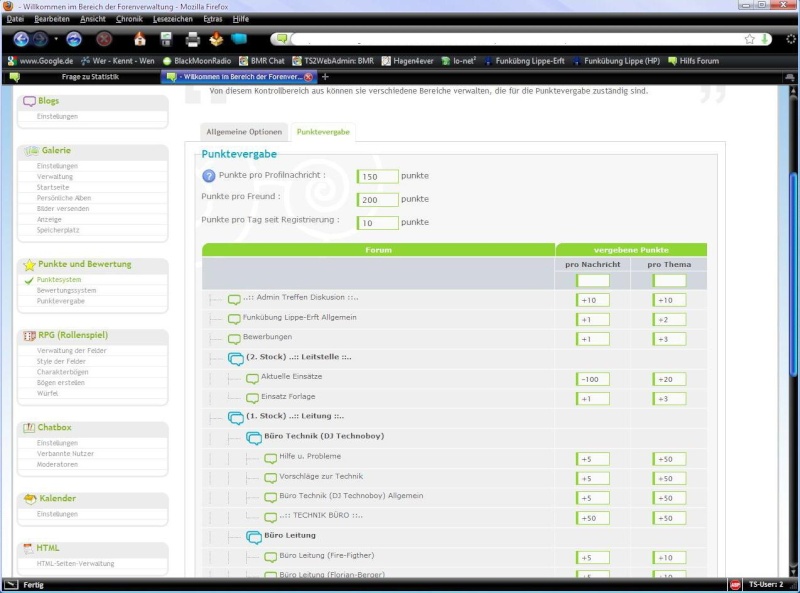800x593 pixels.
Task: Click the Blogs section icon
Action: click(29, 101)
